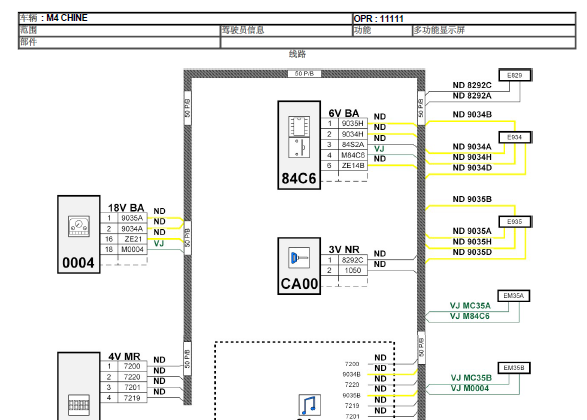
Task: Click the switch symbol icon in component 84C6
Action: [299, 147]
